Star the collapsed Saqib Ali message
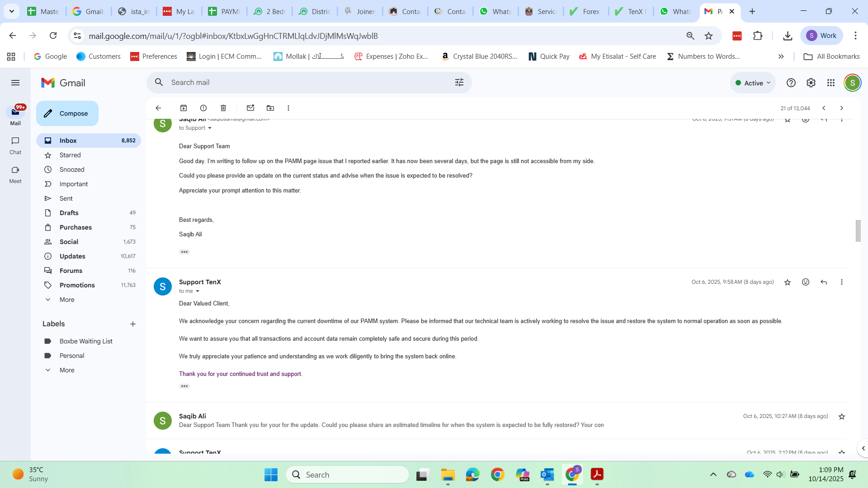 [x=842, y=416]
